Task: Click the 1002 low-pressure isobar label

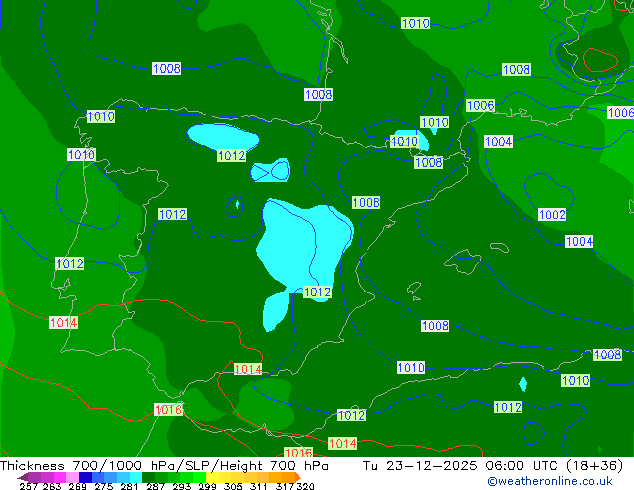Action: coord(552,215)
